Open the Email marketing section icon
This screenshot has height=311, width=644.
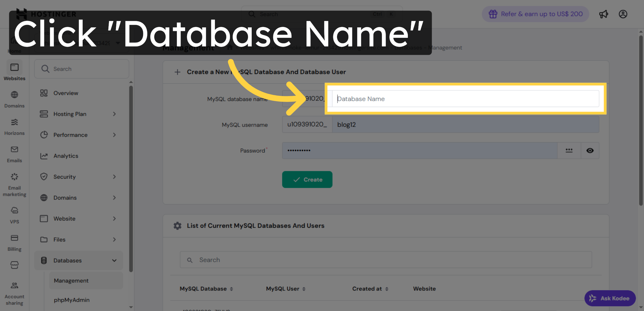point(14,177)
